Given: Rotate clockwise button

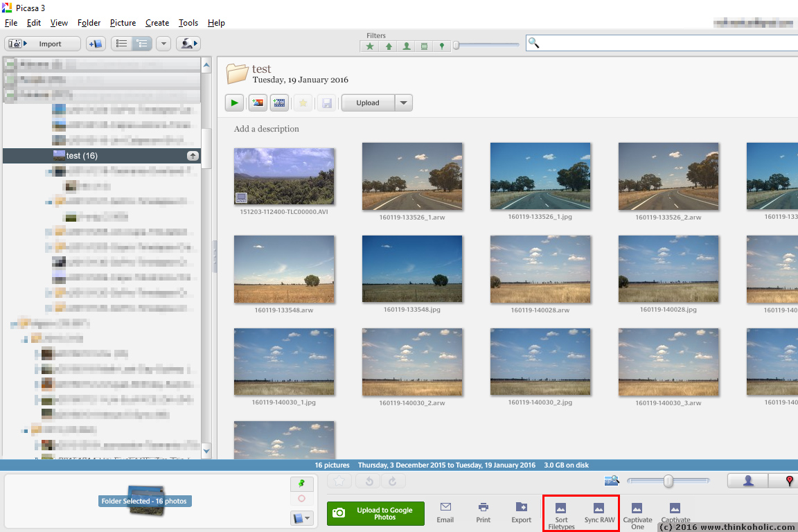Looking at the screenshot, I should [x=392, y=481].
